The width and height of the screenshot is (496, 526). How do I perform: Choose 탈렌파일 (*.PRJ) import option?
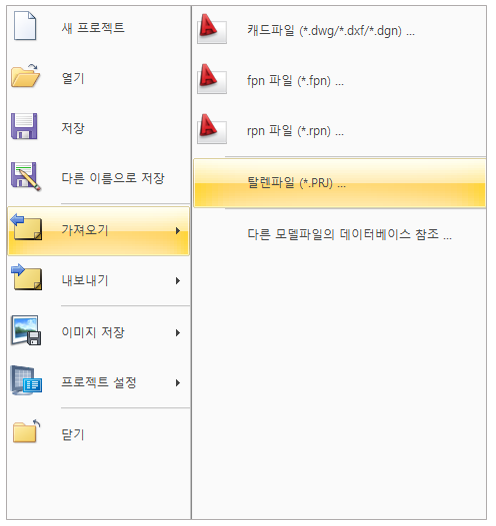(340, 183)
